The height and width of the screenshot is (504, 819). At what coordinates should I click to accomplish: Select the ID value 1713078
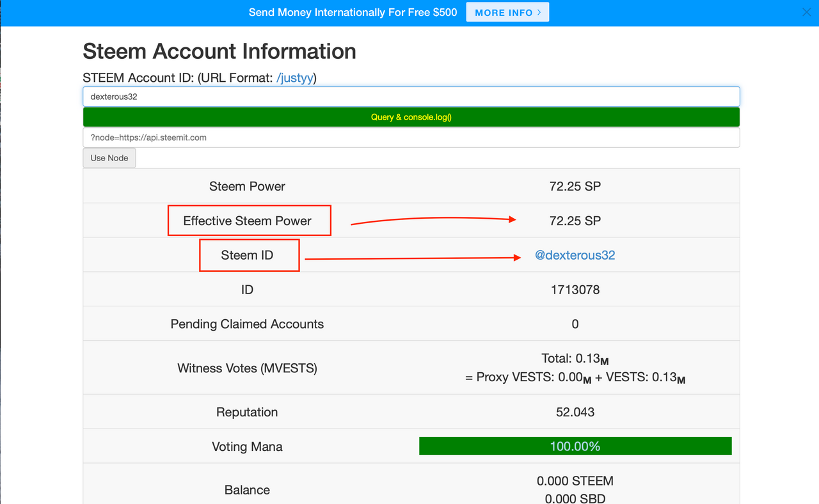(575, 290)
